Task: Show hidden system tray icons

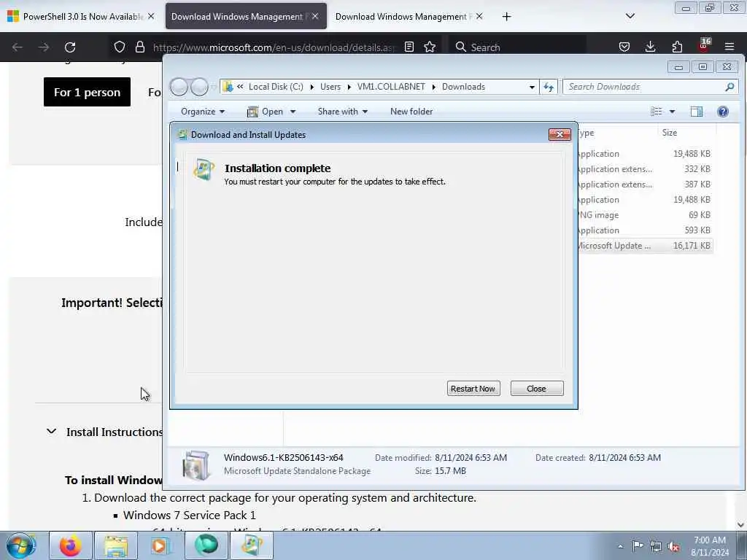Action: [620, 546]
